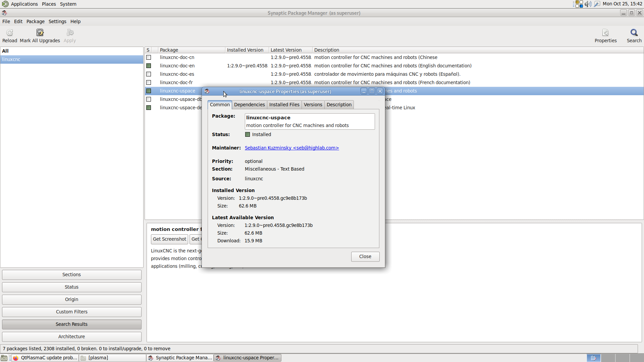Image resolution: width=644 pixels, height=362 pixels.
Task: Show the Search Results list
Action: pyautogui.click(x=71, y=324)
